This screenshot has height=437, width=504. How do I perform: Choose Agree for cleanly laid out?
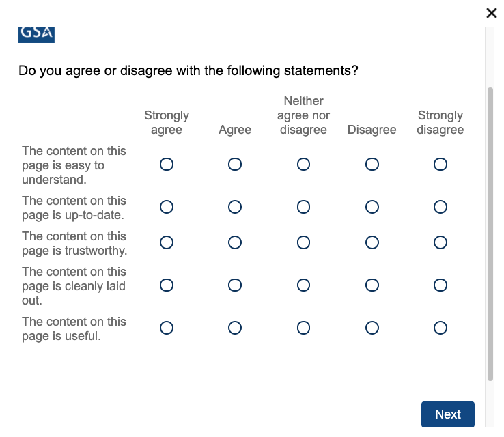235,285
